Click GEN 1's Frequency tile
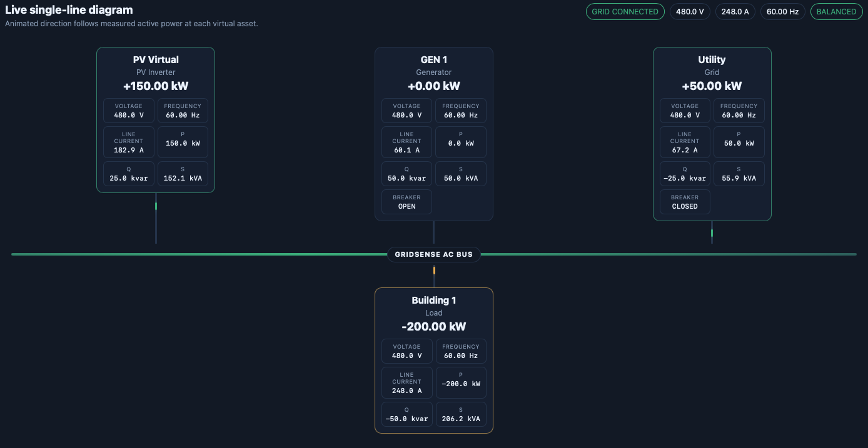 [x=461, y=111]
